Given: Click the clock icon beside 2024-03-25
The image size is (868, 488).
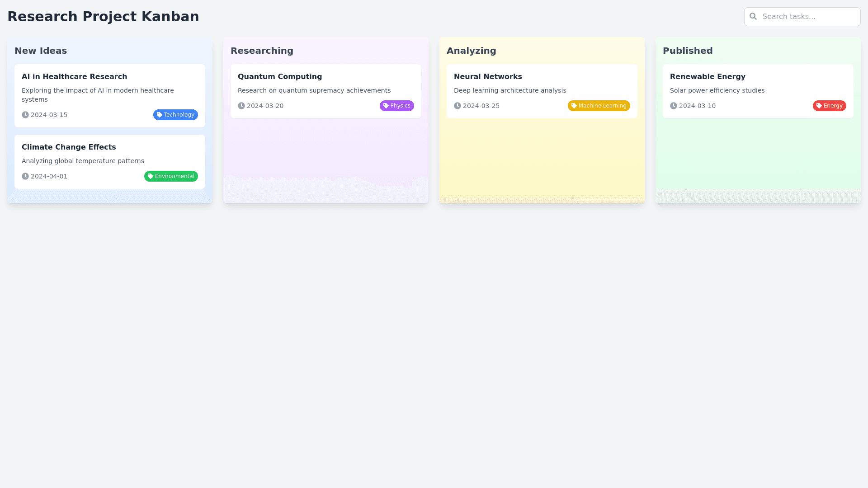Looking at the screenshot, I should [x=458, y=106].
